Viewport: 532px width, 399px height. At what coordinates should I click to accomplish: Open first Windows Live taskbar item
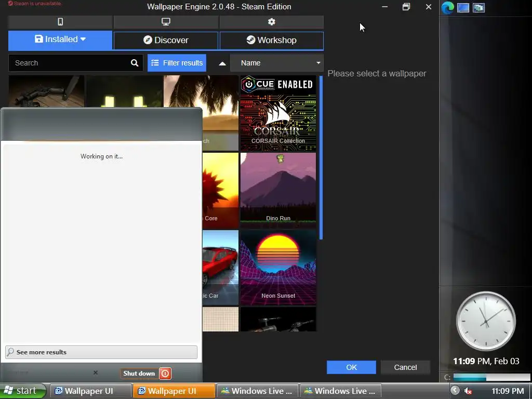coord(257,391)
